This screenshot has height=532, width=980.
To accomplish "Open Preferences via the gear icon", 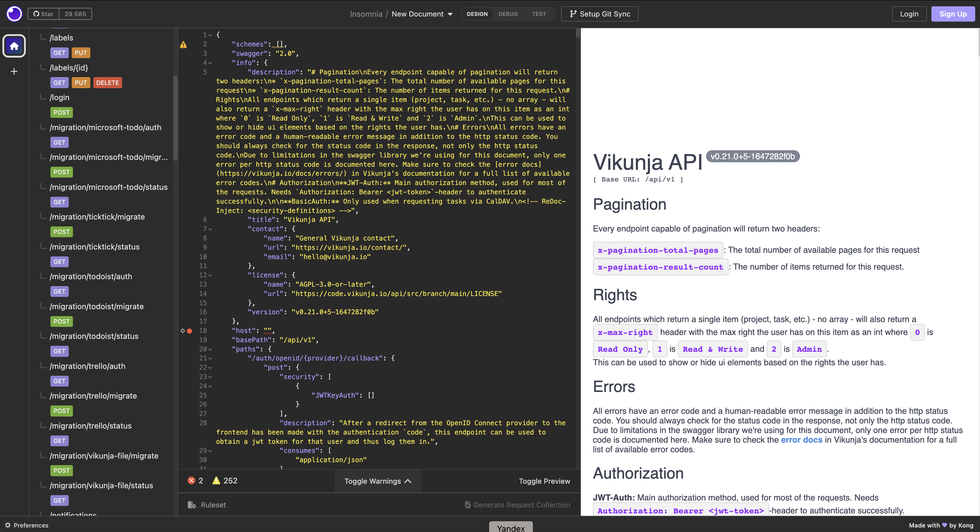I will pyautogui.click(x=8, y=525).
